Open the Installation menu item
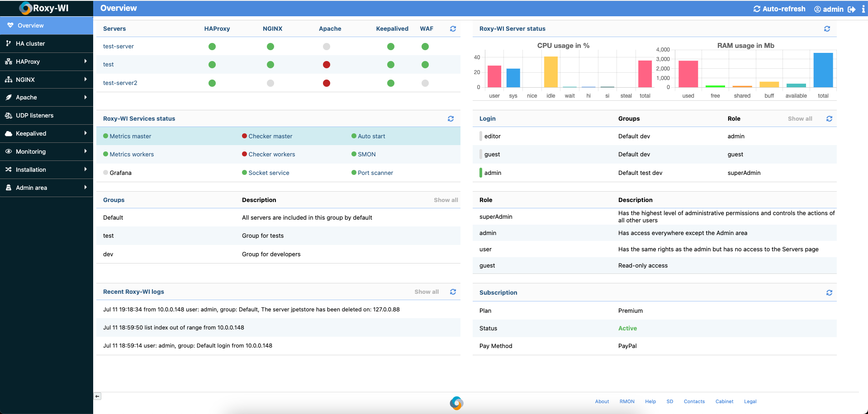Image resolution: width=868 pixels, height=414 pixels. click(x=47, y=169)
